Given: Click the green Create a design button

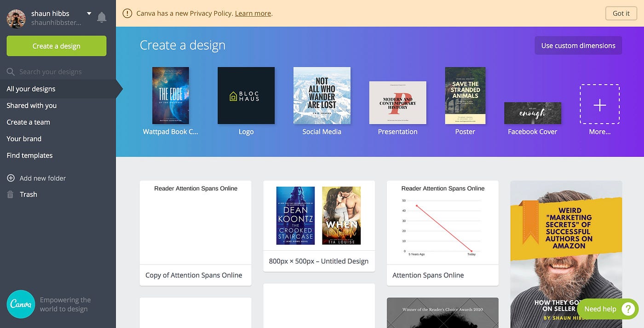Looking at the screenshot, I should click(x=57, y=46).
